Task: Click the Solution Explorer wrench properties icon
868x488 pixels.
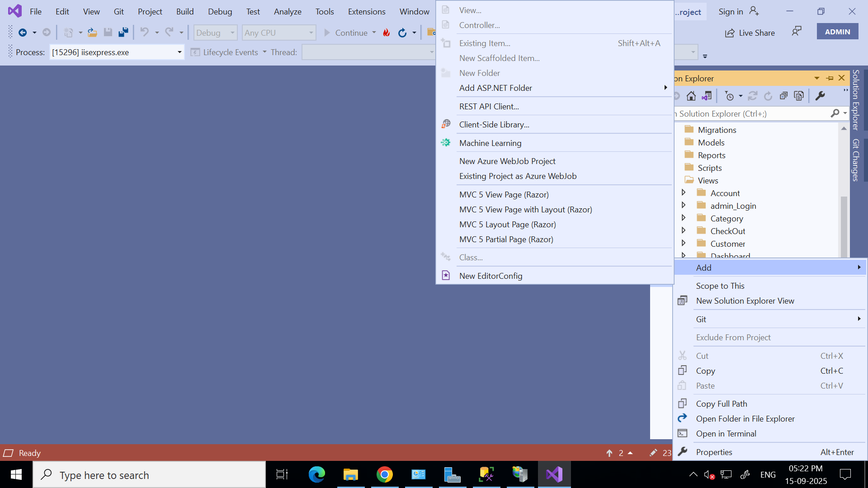Action: click(820, 96)
